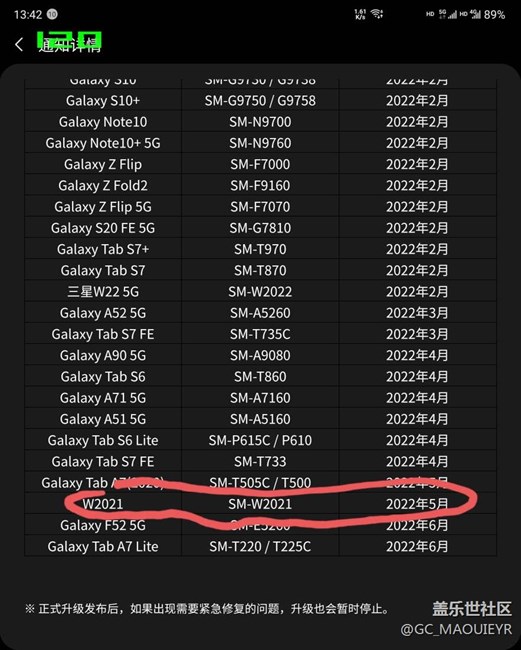Screen dimensions: 521x650
Task: Tap the SM-W2021 model cell
Action: 260,504
